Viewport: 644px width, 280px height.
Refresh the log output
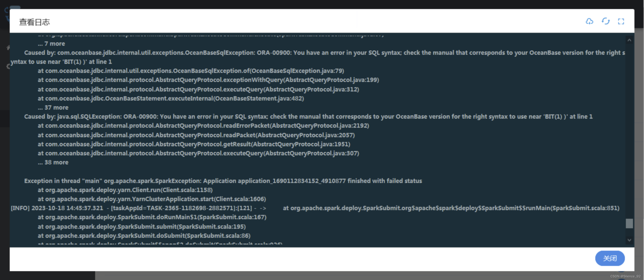(x=605, y=21)
